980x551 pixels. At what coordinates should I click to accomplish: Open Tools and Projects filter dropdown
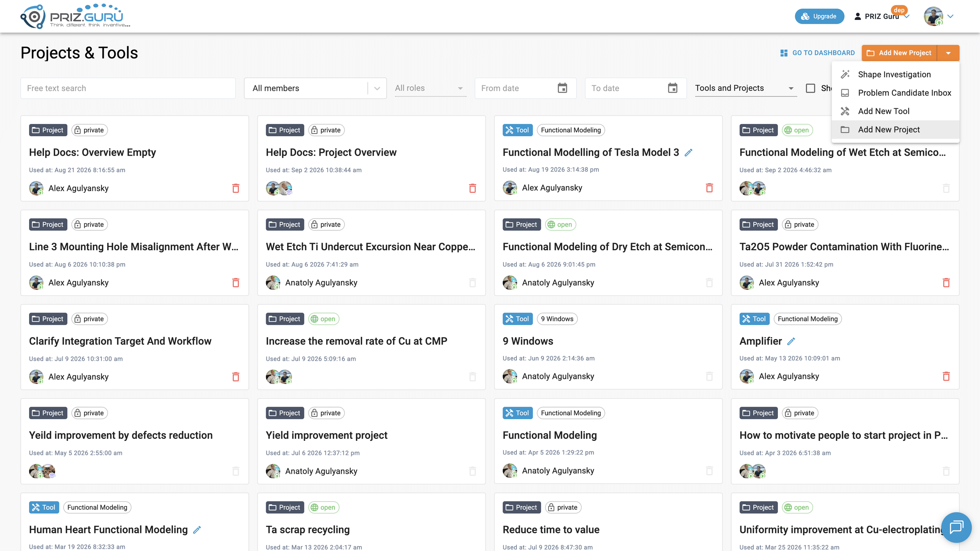[746, 88]
